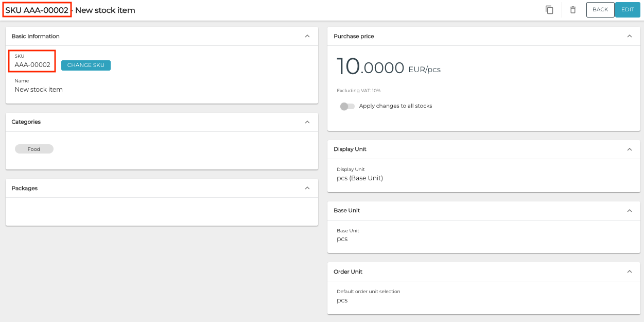Click the page title SKU AAA-00002
The height and width of the screenshot is (322, 644).
37,10
